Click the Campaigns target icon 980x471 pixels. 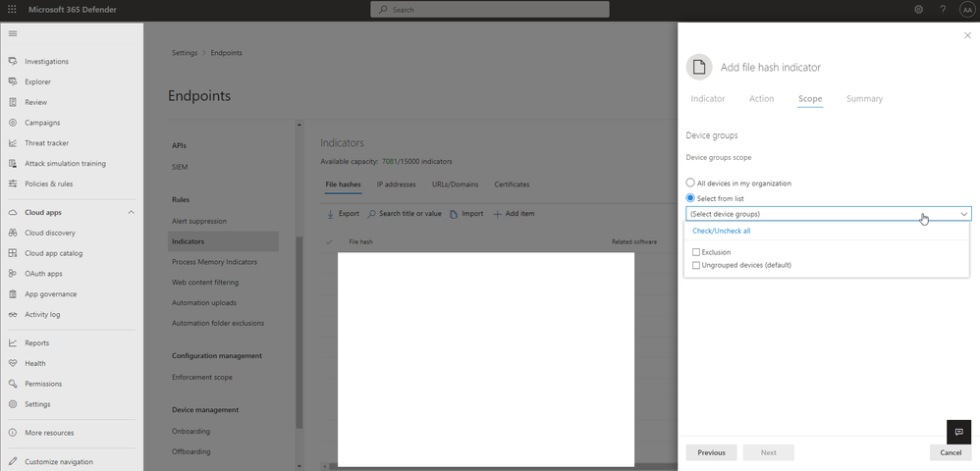coord(13,123)
